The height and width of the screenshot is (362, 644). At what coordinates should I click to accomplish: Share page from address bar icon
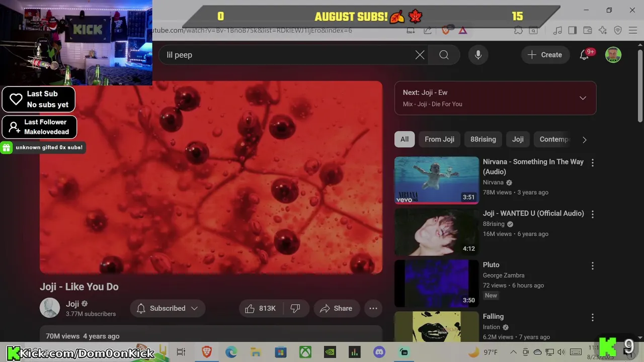point(427,30)
